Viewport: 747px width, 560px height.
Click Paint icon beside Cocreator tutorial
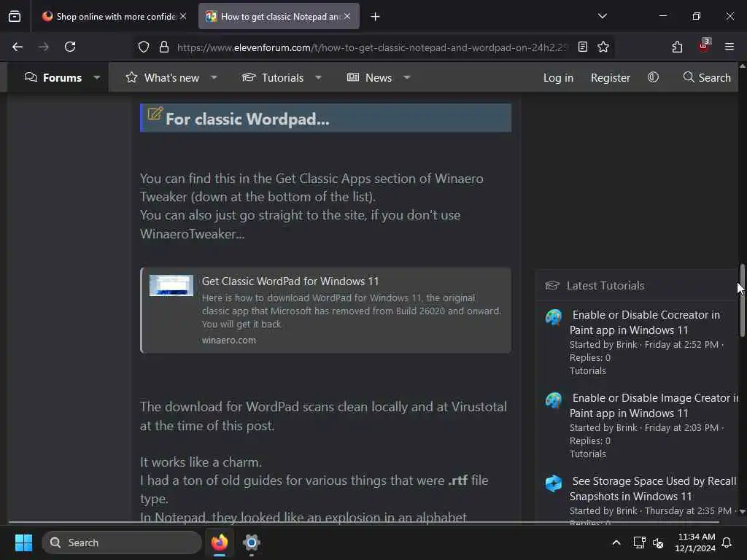coord(554,317)
